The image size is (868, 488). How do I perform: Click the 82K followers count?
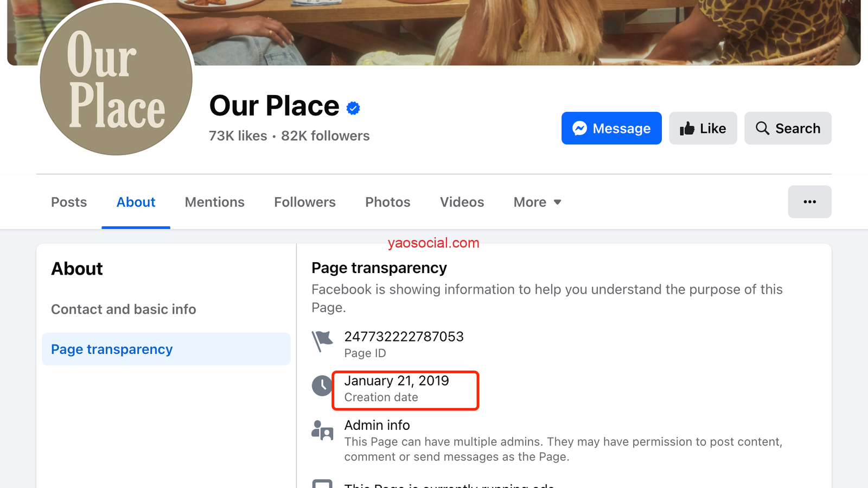[x=325, y=136]
